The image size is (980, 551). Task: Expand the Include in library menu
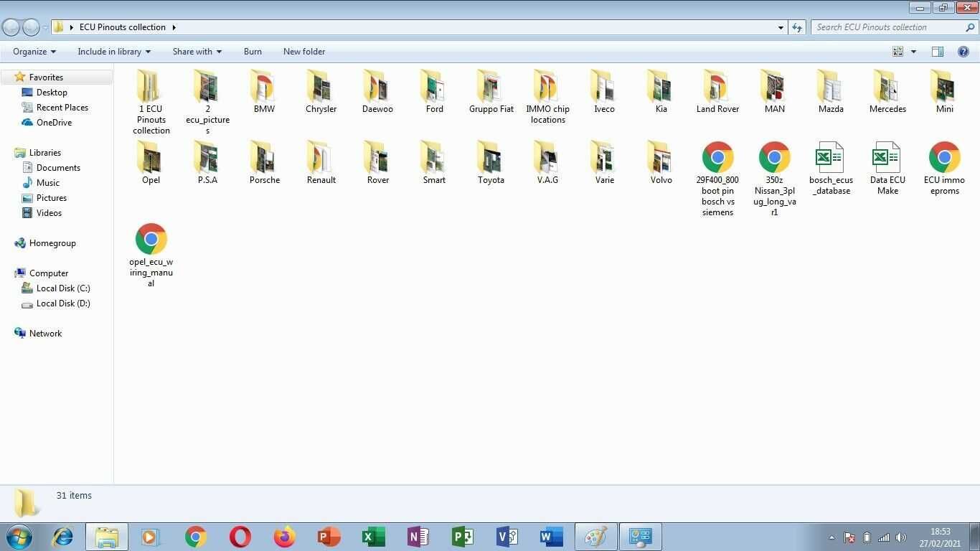[114, 52]
